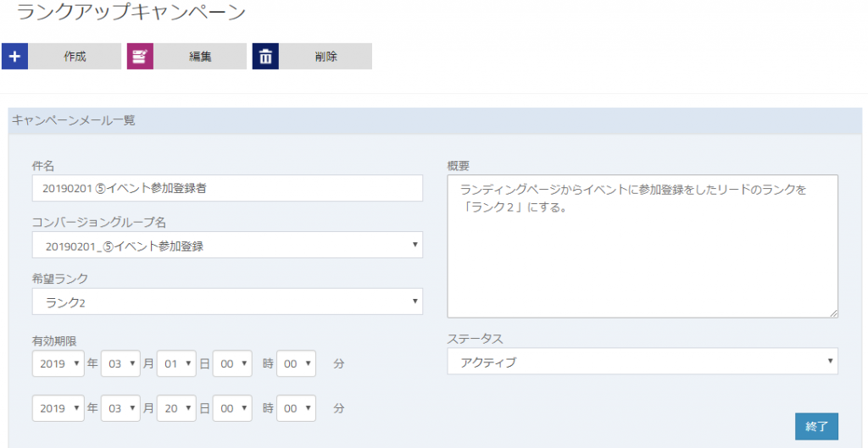Click the 作成 button label

pos(75,57)
